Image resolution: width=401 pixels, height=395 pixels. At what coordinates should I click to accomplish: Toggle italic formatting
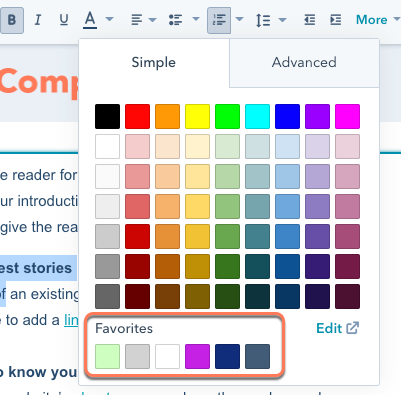click(x=38, y=20)
